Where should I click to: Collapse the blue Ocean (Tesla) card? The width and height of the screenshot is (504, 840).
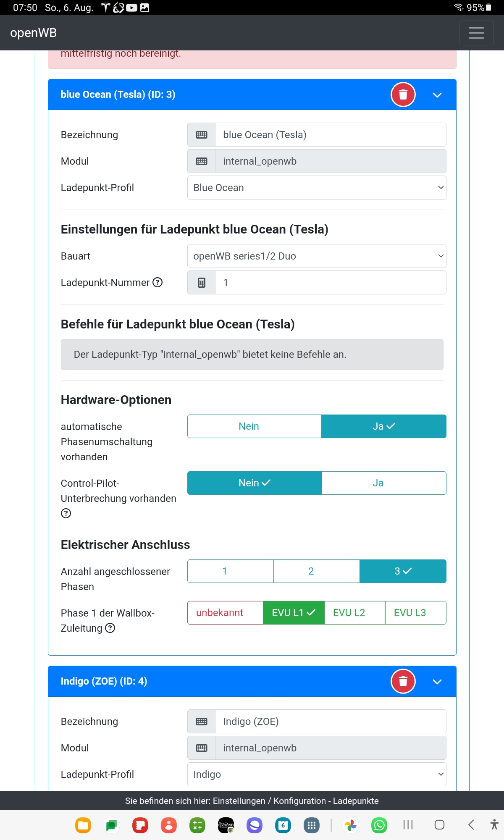point(437,95)
